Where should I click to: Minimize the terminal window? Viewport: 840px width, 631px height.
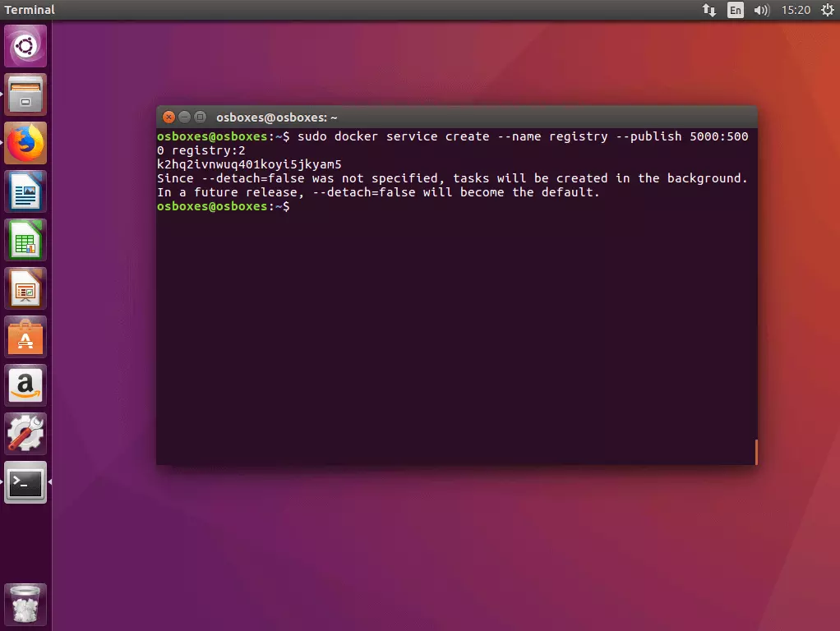184,117
